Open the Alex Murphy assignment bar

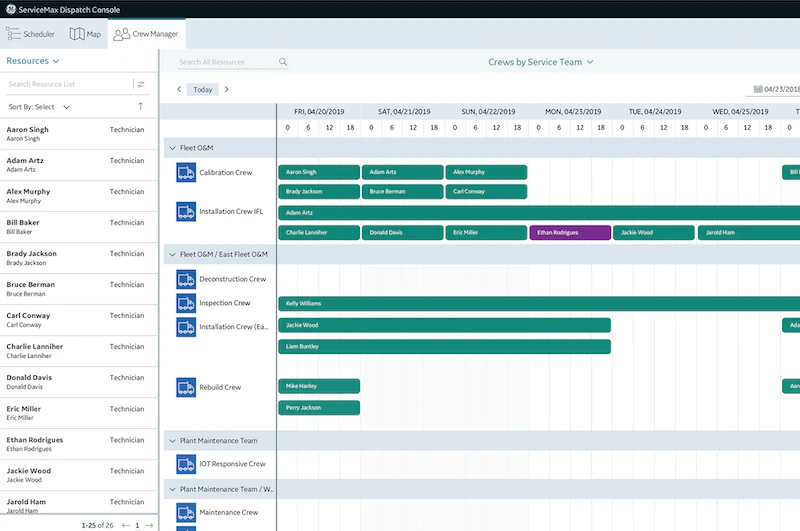[486, 172]
